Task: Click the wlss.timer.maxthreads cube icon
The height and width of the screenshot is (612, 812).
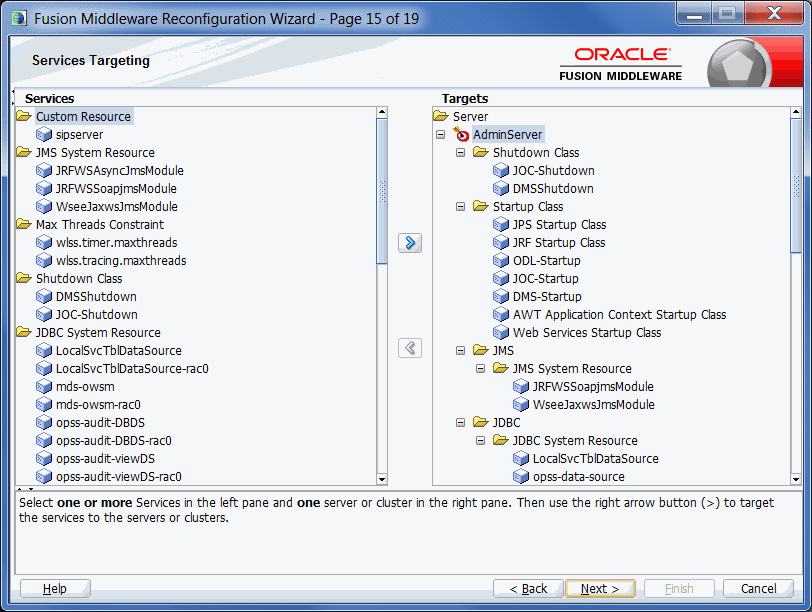Action: pyautogui.click(x=44, y=243)
